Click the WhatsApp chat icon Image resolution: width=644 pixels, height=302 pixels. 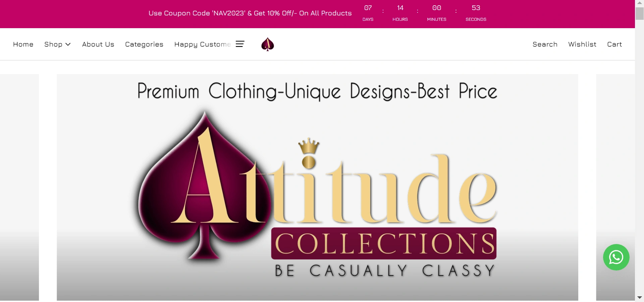(616, 257)
